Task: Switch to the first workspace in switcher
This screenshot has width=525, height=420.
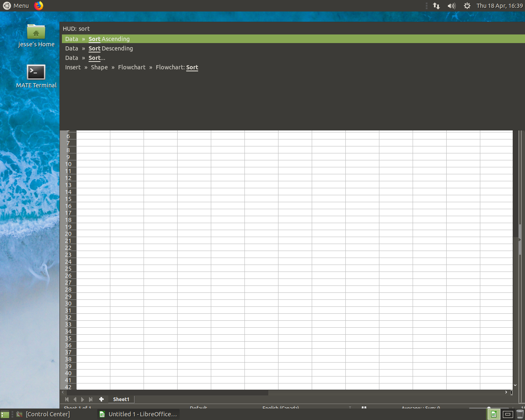Action: pyautogui.click(x=494, y=414)
